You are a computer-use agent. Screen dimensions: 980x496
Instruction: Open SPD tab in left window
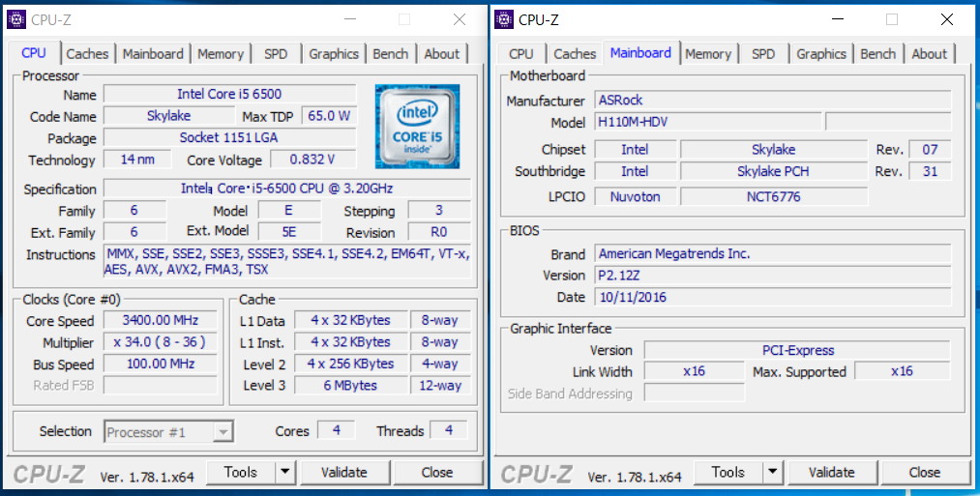pyautogui.click(x=276, y=54)
